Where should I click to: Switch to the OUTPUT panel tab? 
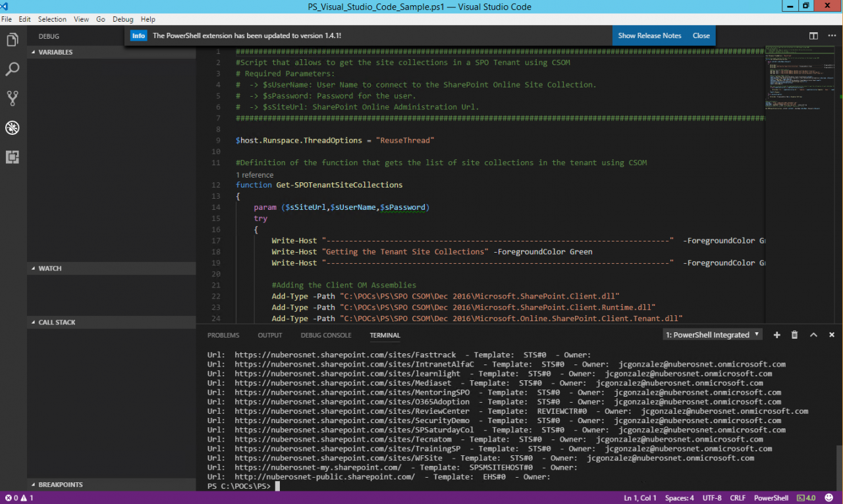tap(270, 335)
